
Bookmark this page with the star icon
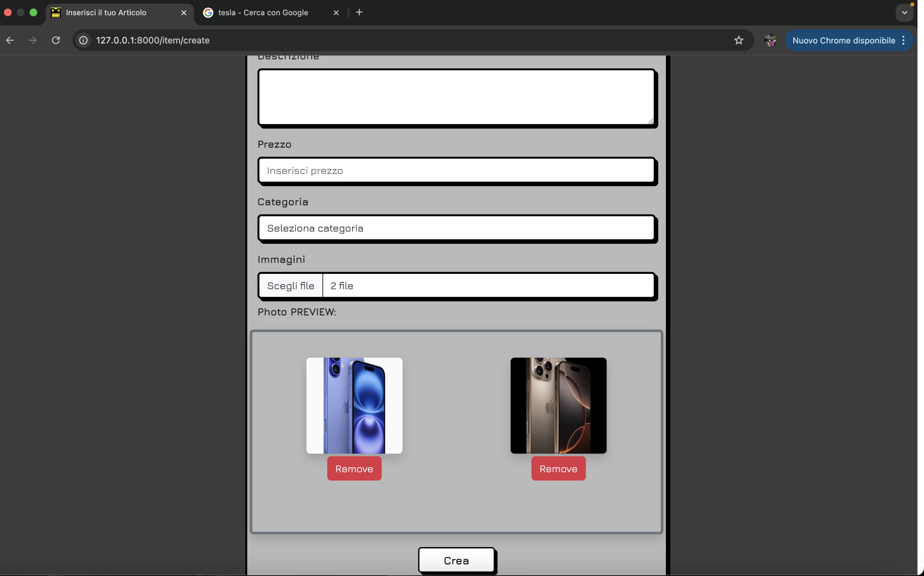738,40
